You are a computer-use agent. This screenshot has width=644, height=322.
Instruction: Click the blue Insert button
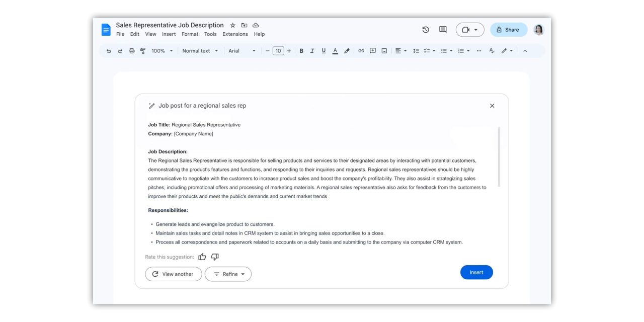click(x=476, y=272)
